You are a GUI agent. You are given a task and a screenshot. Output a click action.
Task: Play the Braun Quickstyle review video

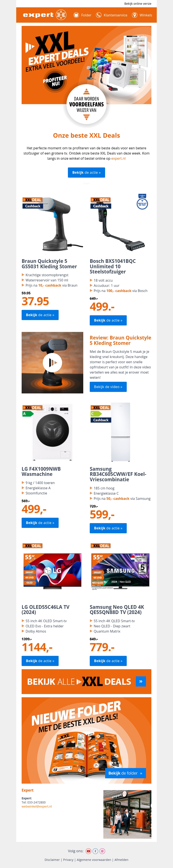pyautogui.click(x=52, y=363)
